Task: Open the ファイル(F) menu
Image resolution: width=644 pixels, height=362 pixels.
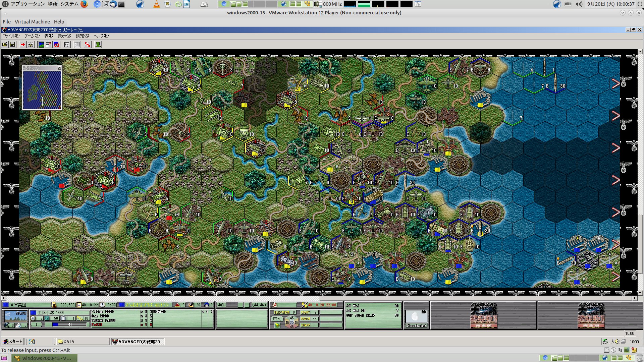Action: pos(11,36)
